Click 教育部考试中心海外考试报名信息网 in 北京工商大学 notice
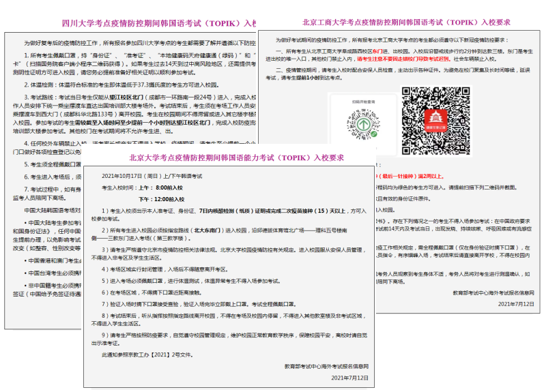This screenshot has width=544, height=392. [493, 293]
